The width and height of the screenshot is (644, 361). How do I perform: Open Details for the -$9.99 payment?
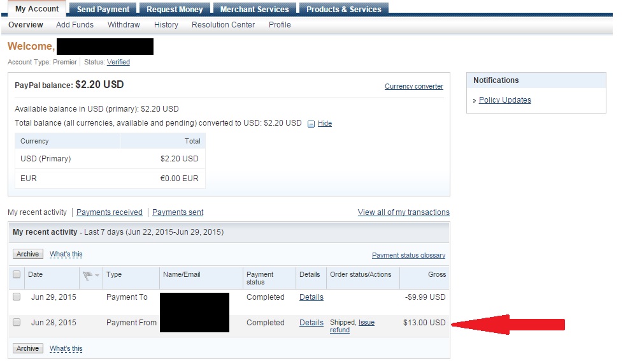(311, 297)
